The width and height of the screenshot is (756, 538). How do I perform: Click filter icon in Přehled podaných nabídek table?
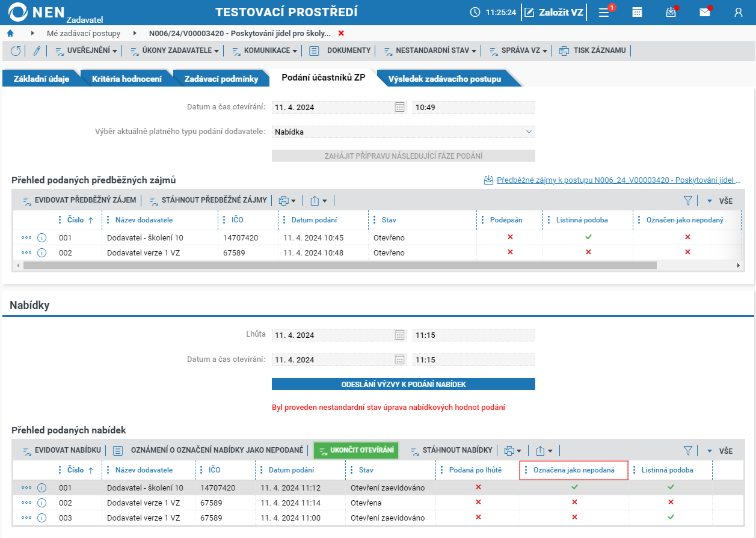click(x=688, y=450)
